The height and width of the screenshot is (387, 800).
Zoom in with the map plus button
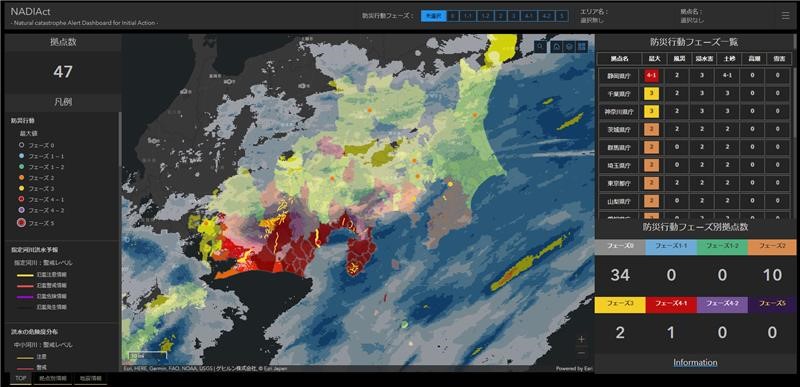(x=582, y=339)
